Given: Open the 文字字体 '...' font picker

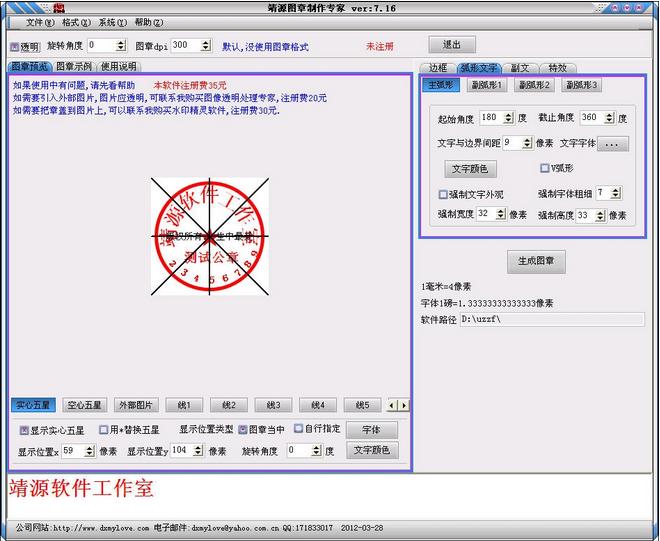Looking at the screenshot, I should coord(612,144).
